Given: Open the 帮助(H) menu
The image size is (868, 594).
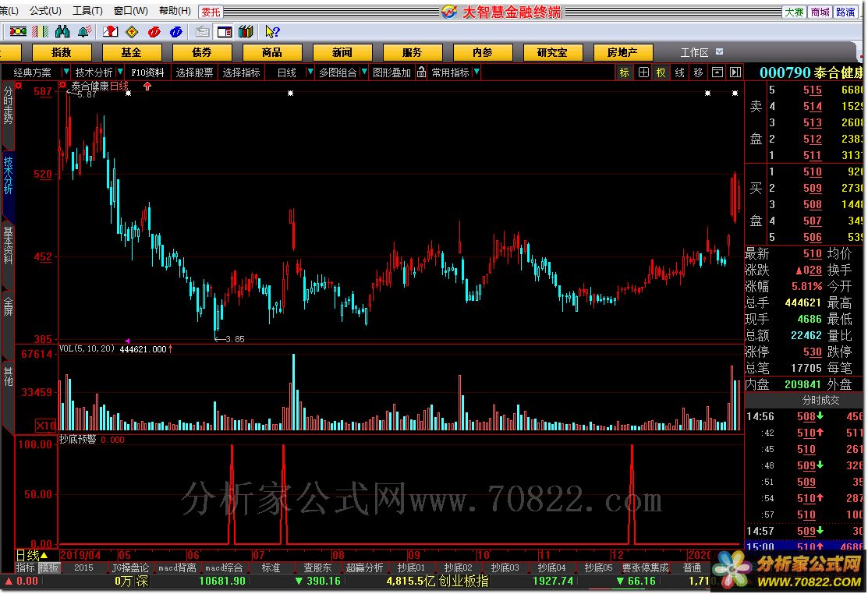Looking at the screenshot, I should pyautogui.click(x=175, y=11).
